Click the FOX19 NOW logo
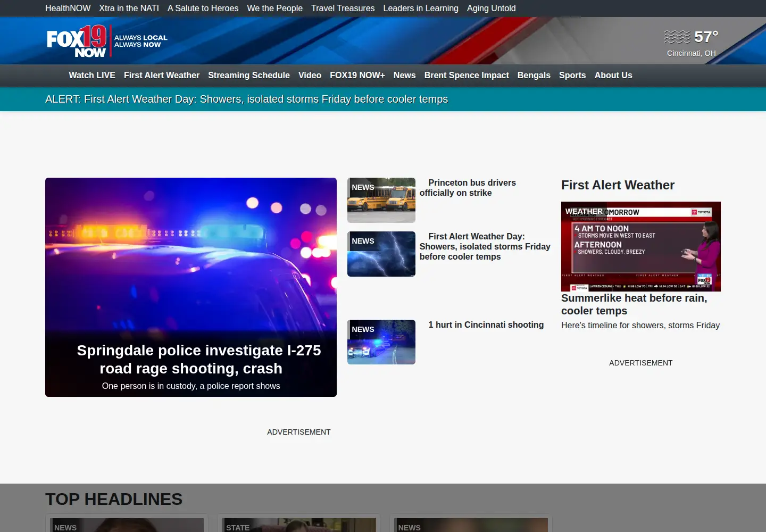 click(x=106, y=41)
